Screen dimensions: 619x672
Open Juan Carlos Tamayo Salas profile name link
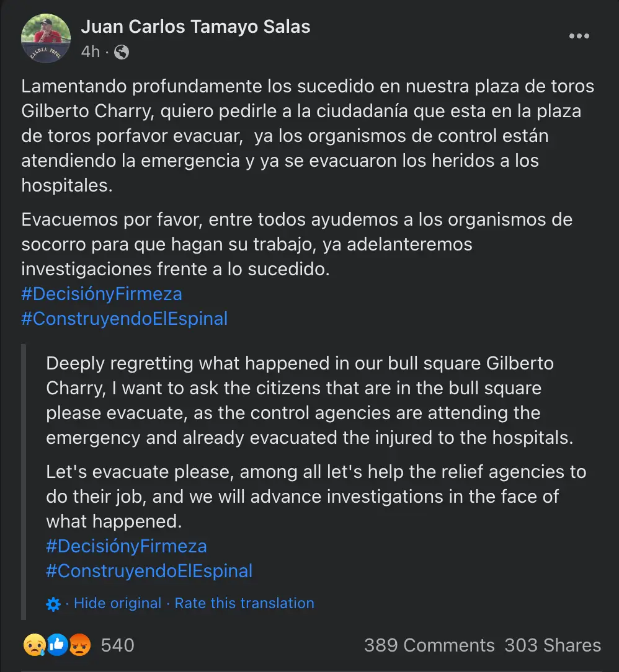[x=195, y=27]
